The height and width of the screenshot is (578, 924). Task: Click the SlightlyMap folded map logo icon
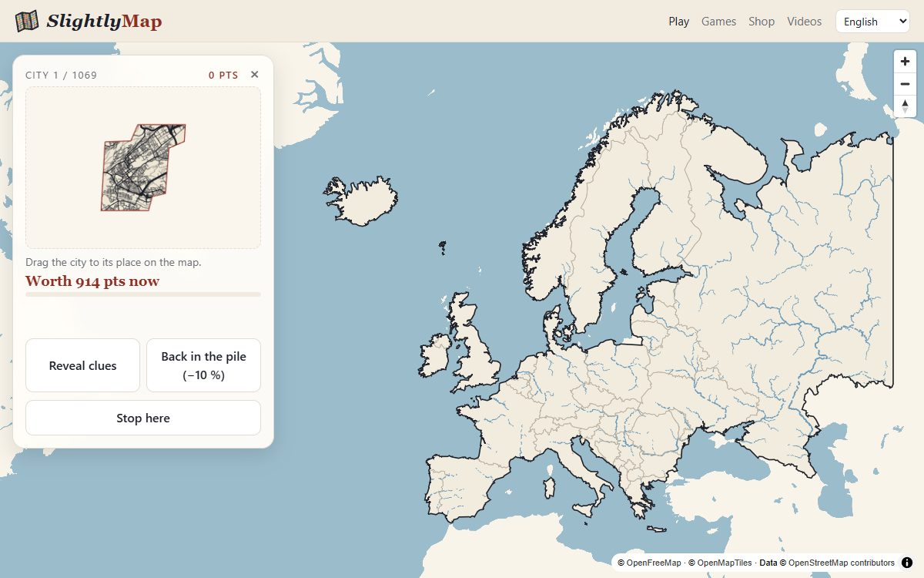pos(27,22)
